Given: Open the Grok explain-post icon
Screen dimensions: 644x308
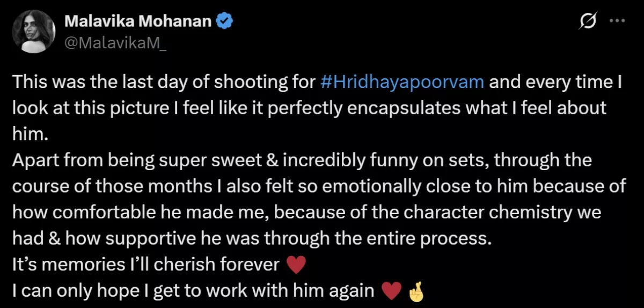Looking at the screenshot, I should point(588,21).
